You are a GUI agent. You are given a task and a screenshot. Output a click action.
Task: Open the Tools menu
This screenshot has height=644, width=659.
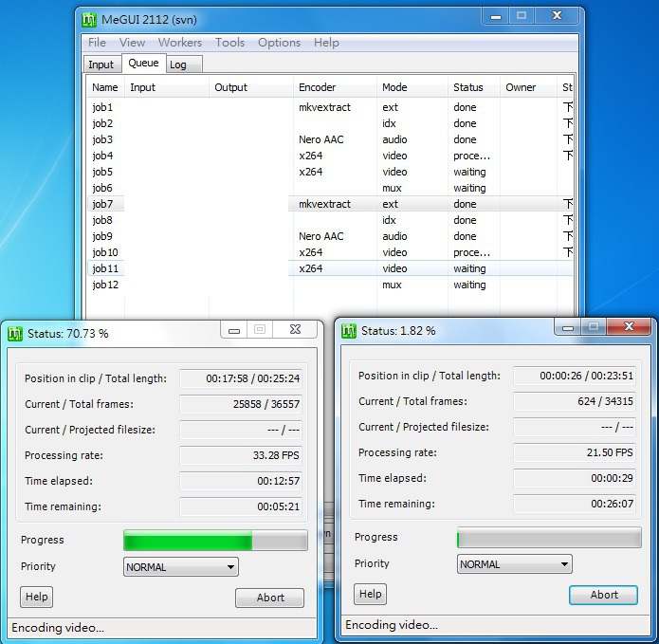(x=229, y=43)
